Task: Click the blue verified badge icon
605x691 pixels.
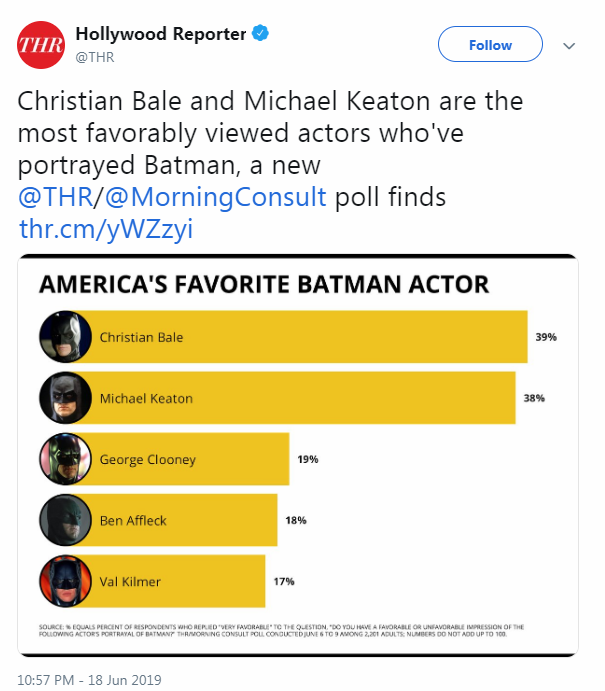Action: pyautogui.click(x=260, y=33)
